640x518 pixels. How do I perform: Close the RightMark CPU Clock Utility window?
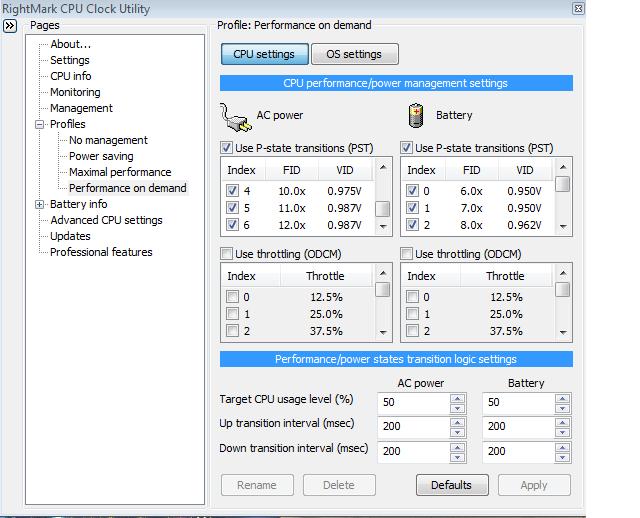[578, 9]
